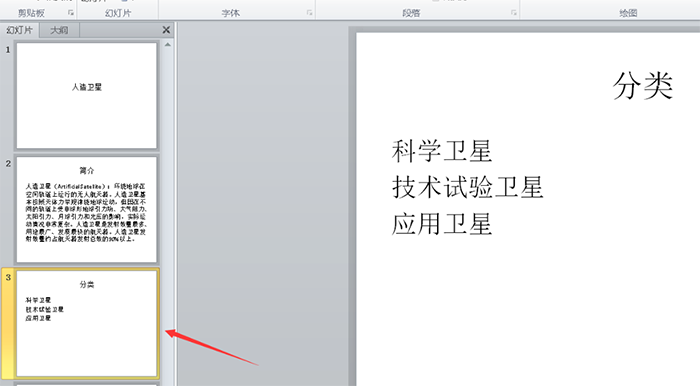The width and height of the screenshot is (700, 386).
Task: Click the 剪贴板 ribbon group label
Action: (x=31, y=13)
